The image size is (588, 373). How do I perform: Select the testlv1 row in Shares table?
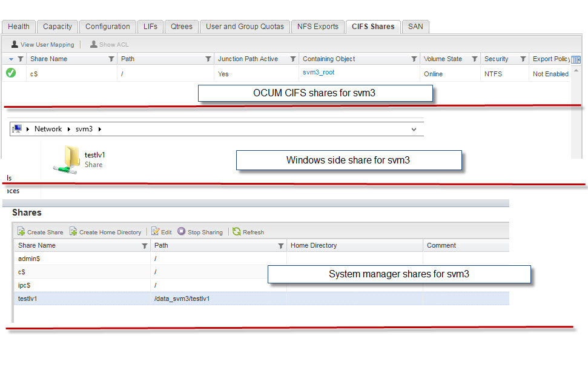pos(262,299)
